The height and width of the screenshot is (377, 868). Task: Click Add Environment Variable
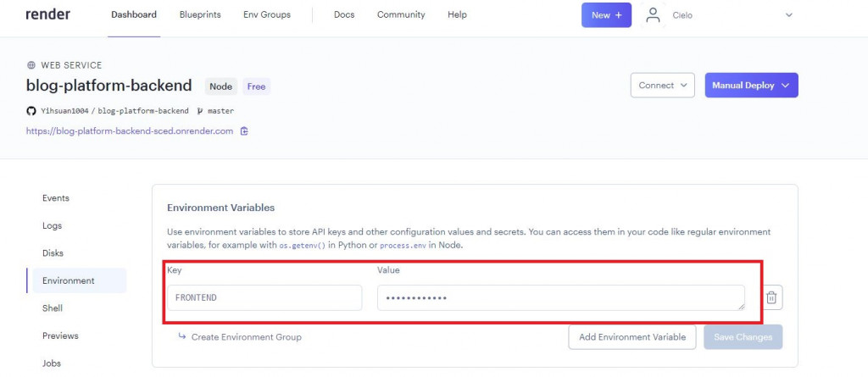[632, 336]
